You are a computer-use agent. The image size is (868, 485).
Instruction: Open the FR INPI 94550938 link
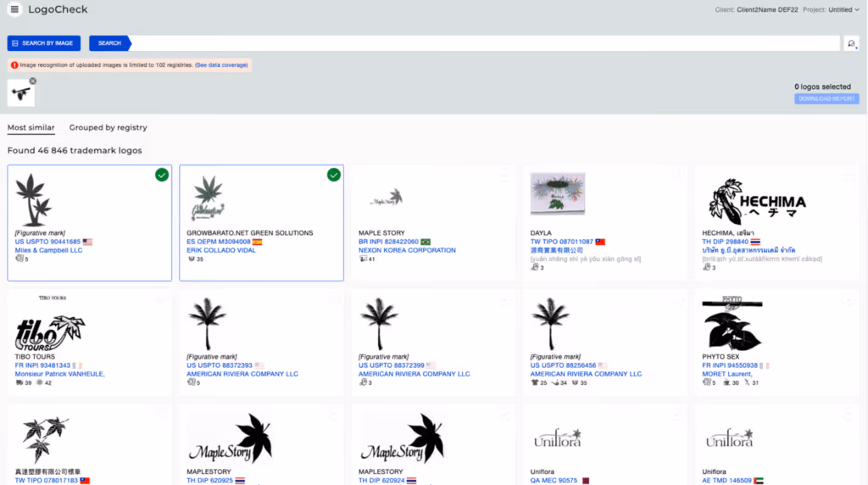(730, 365)
